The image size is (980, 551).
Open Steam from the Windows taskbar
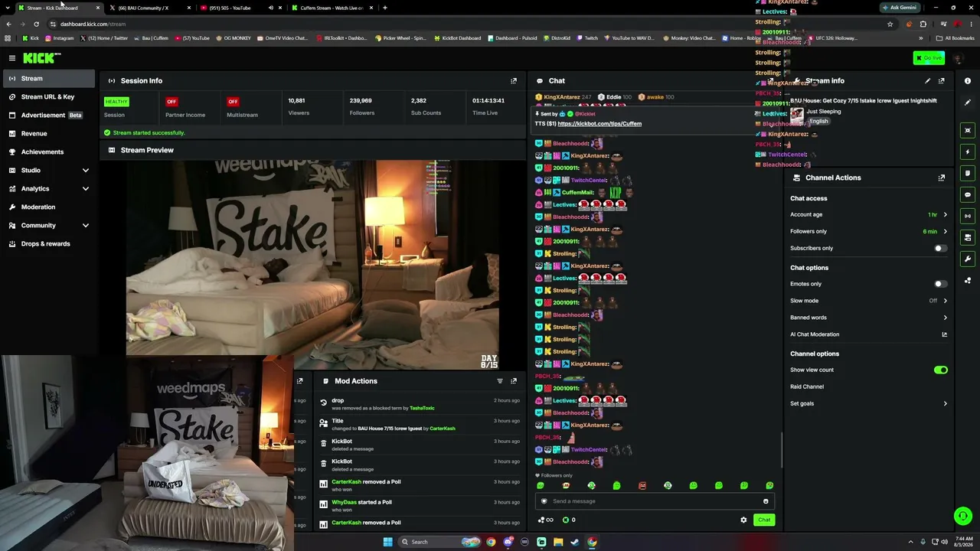(575, 542)
